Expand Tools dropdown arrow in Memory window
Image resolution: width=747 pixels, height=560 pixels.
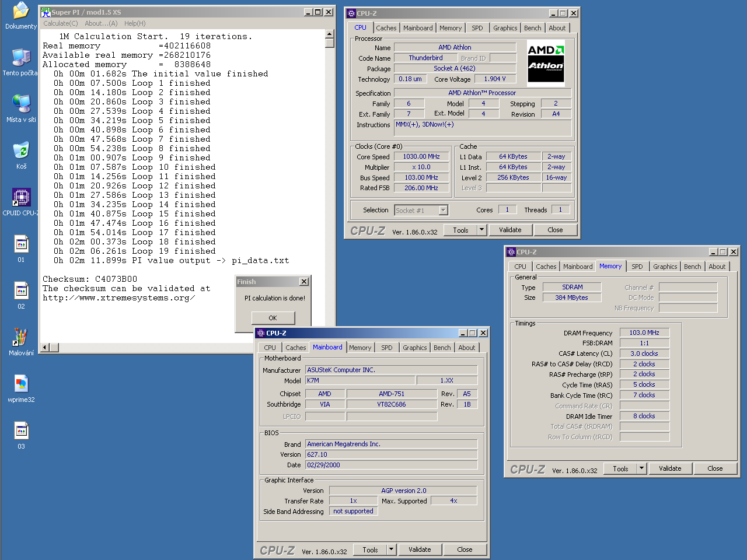click(642, 468)
